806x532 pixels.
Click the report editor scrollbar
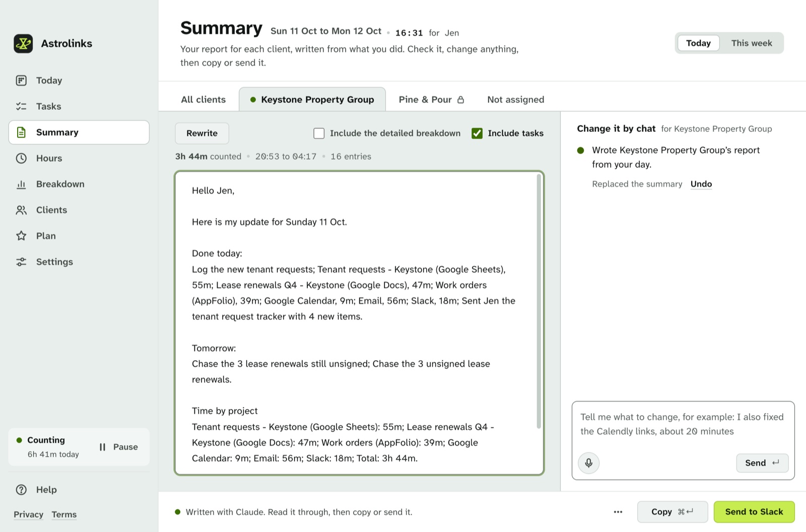[x=539, y=301]
